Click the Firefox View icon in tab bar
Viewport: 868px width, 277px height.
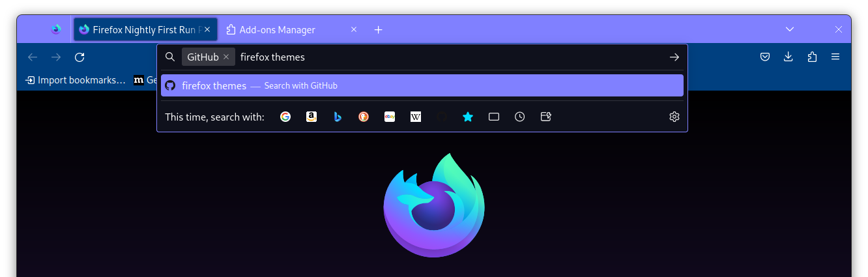[x=56, y=29]
